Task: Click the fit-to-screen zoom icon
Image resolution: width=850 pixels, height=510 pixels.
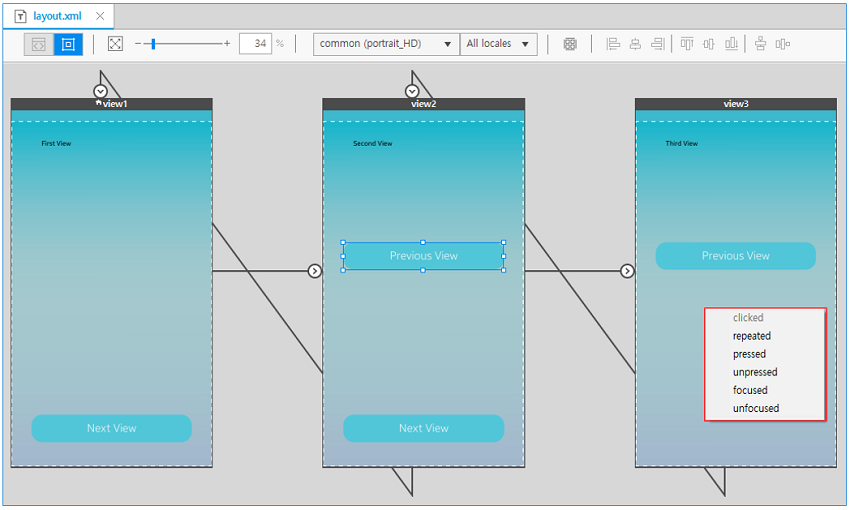Action: click(x=115, y=44)
